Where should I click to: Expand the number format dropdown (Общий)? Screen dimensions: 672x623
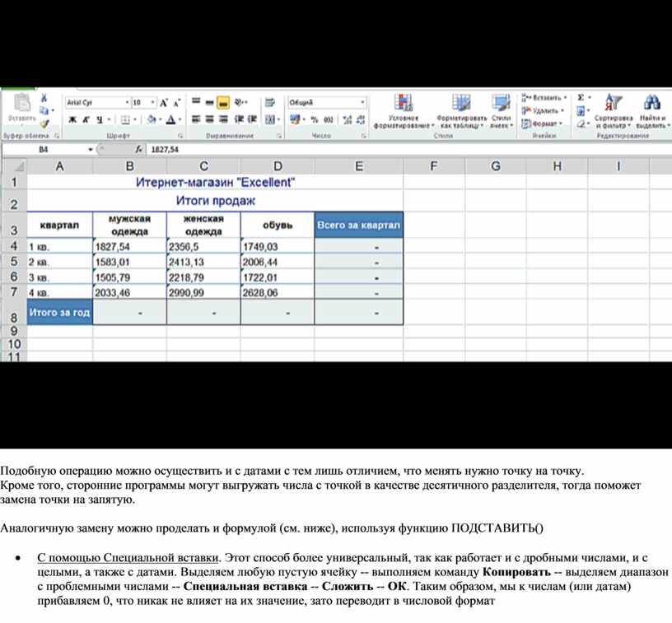(x=362, y=103)
